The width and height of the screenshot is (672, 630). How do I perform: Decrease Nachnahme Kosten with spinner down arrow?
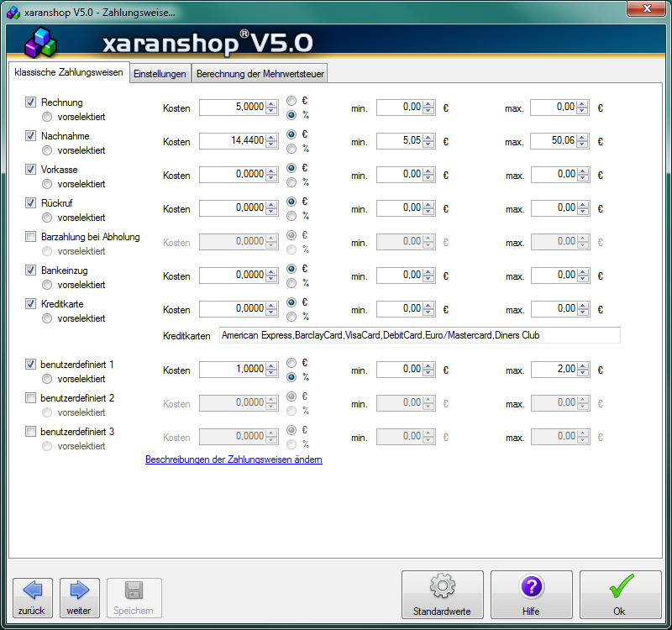click(x=271, y=144)
